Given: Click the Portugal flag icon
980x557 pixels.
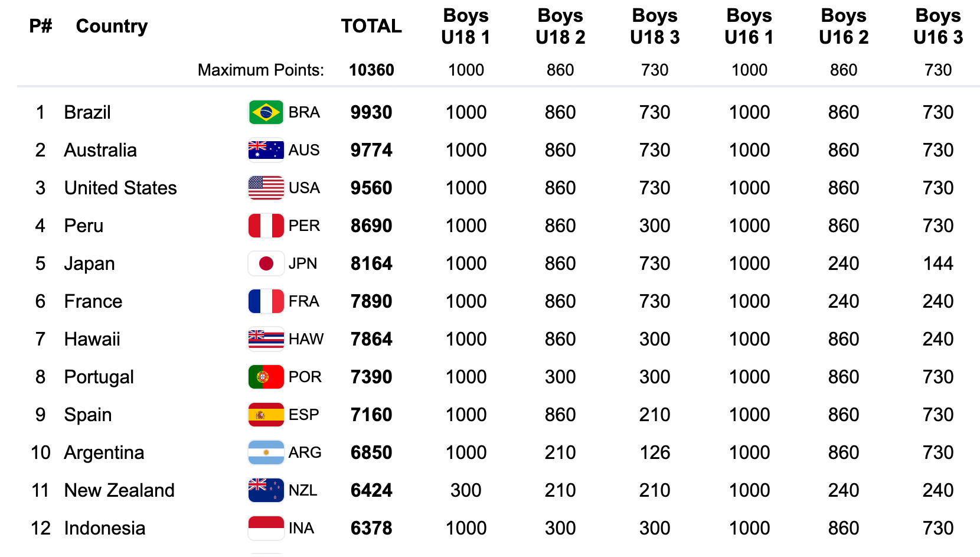Looking at the screenshot, I should click(x=266, y=377).
